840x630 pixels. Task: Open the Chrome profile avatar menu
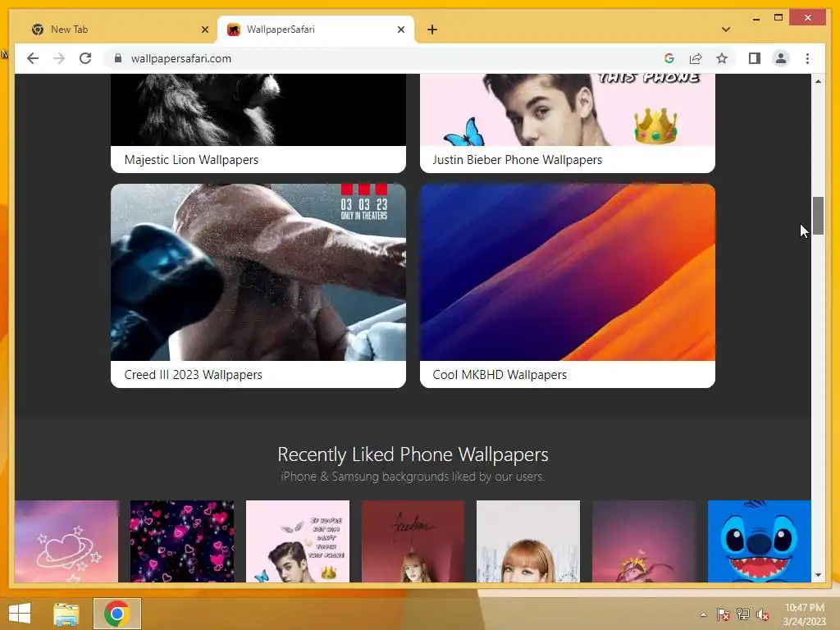[781, 58]
